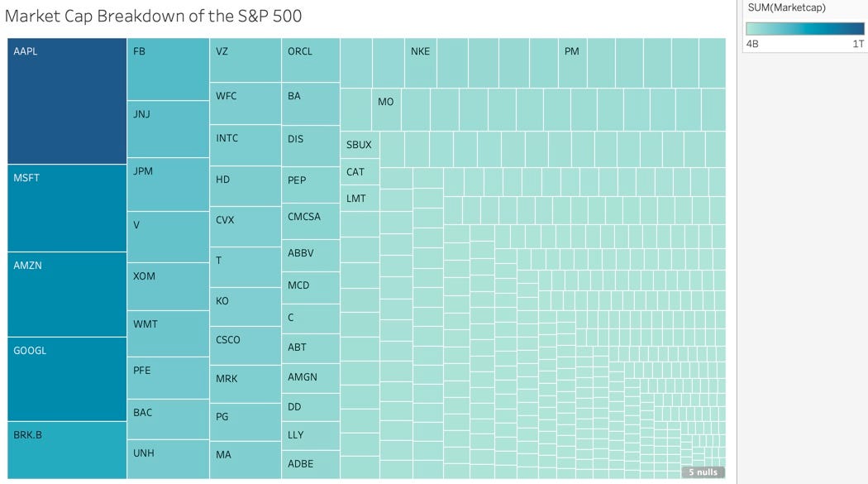Click the SUM(Marketcap) color legend gradient
868x484 pixels.
[x=804, y=29]
